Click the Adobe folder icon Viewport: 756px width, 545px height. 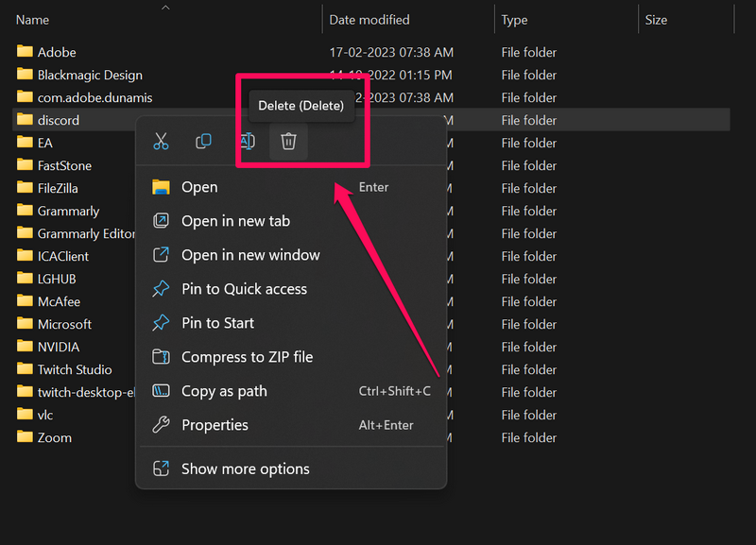pos(26,52)
